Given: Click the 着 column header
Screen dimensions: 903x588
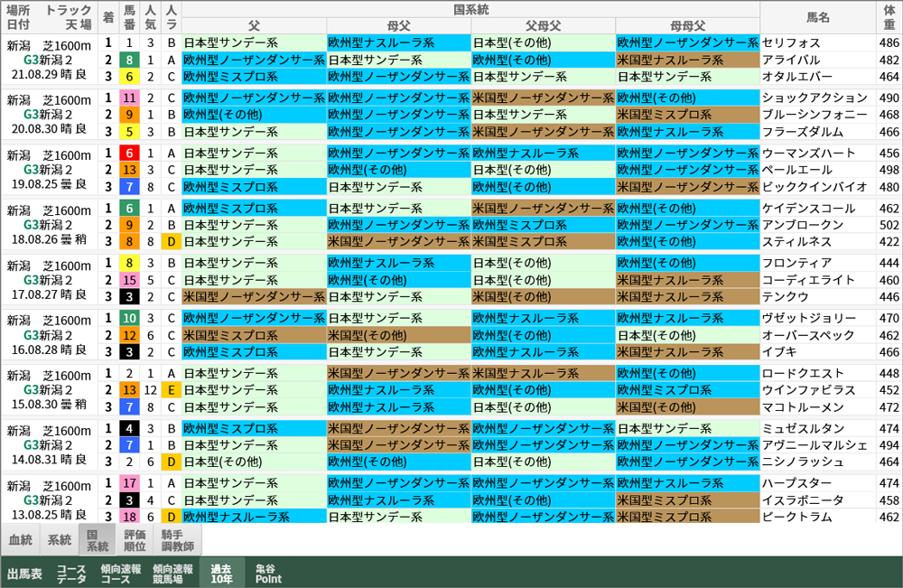Looking at the screenshot, I should [108, 18].
